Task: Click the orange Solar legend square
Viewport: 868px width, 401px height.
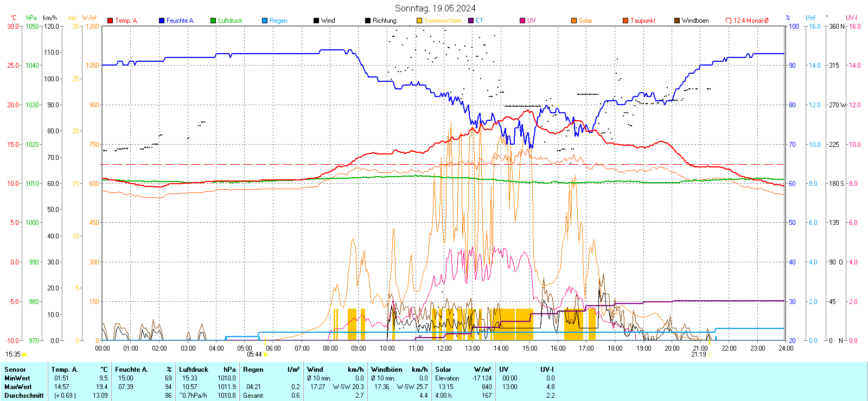Action: click(x=574, y=21)
